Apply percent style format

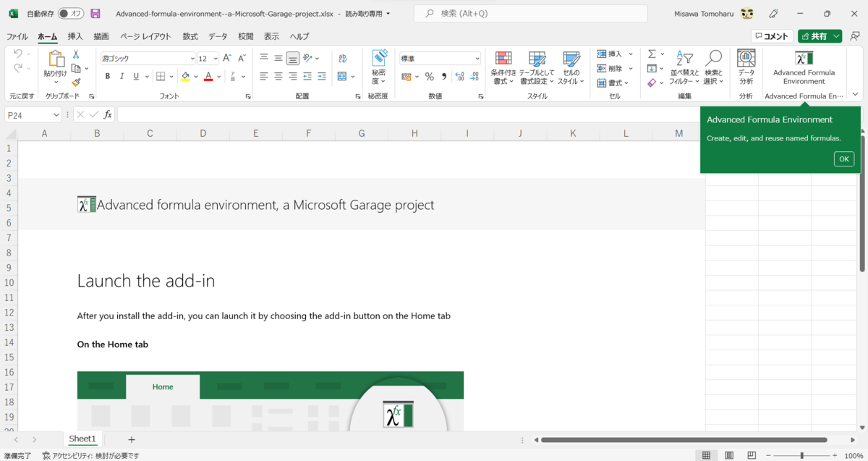click(429, 76)
